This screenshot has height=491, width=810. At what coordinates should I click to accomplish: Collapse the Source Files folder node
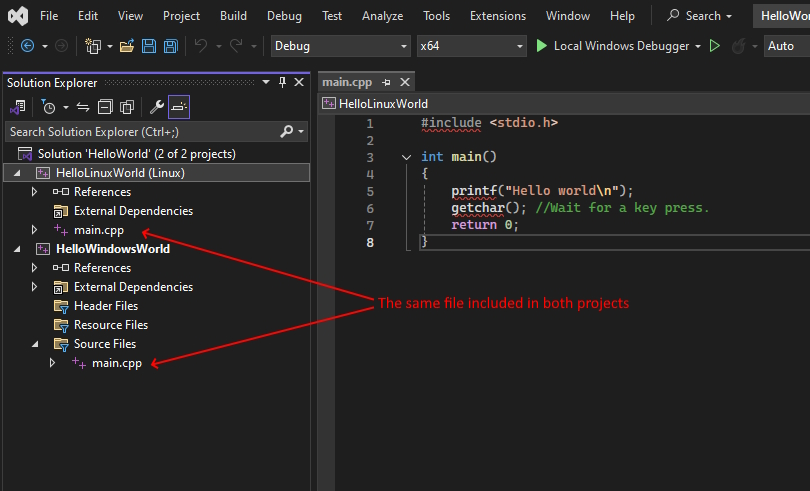pyautogui.click(x=35, y=344)
